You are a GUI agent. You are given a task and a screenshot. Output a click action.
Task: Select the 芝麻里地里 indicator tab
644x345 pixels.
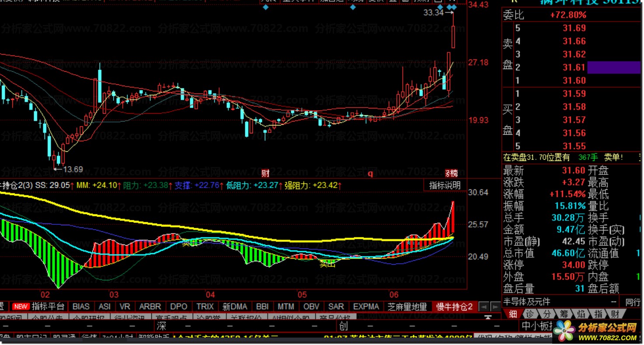click(407, 307)
